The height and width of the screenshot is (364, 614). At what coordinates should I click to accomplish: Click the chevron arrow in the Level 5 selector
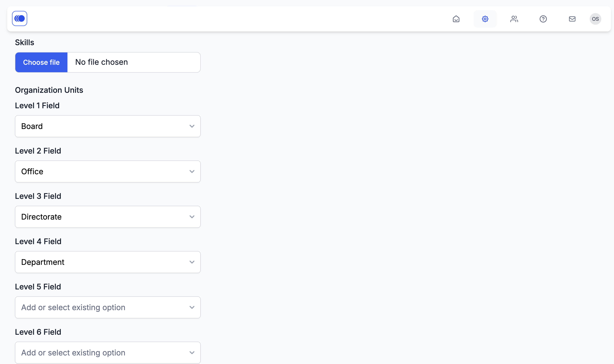[x=192, y=307]
